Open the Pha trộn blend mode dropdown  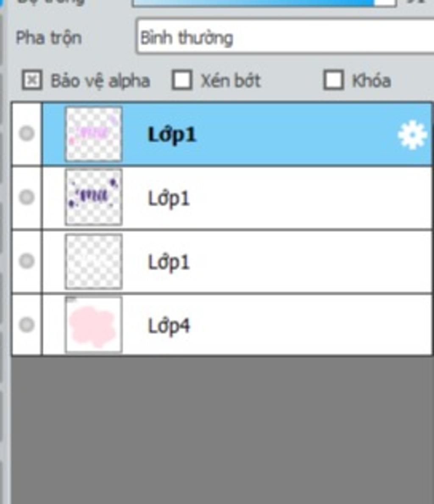pyautogui.click(x=285, y=37)
